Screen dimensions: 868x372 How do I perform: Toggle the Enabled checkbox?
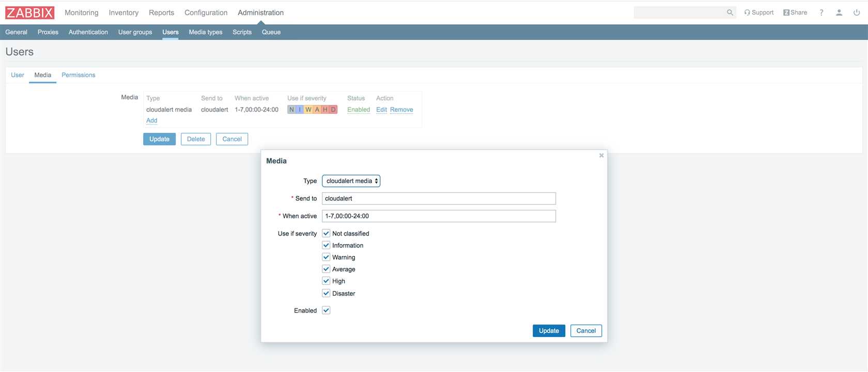[x=326, y=311]
